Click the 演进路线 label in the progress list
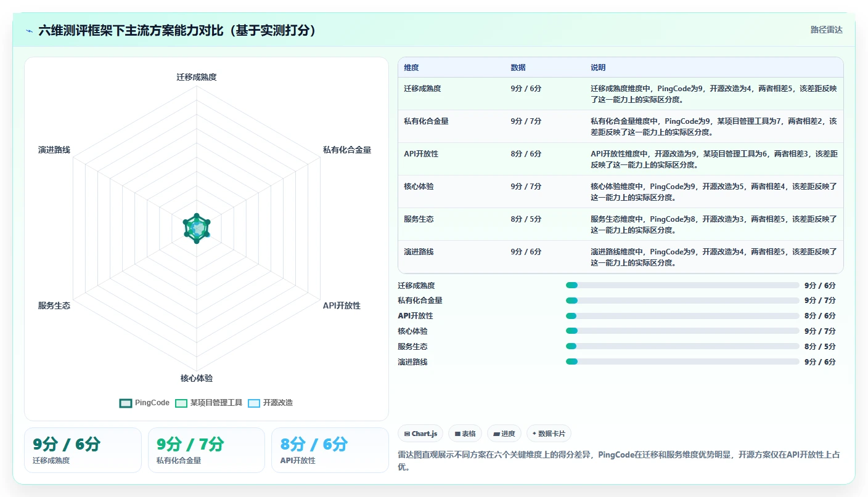868x497 pixels. pos(412,362)
